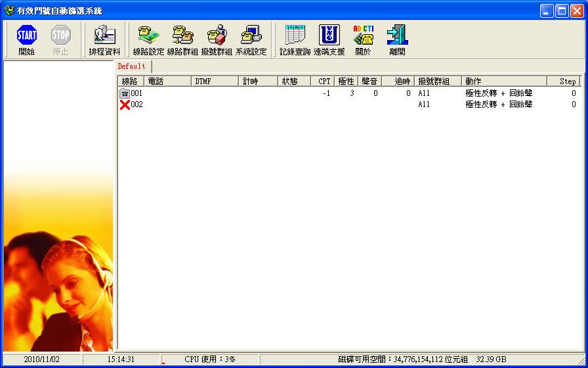The image size is (588, 368).
Task: Click the 磁碟可用空間 disk space status entry
Action: (x=422, y=359)
